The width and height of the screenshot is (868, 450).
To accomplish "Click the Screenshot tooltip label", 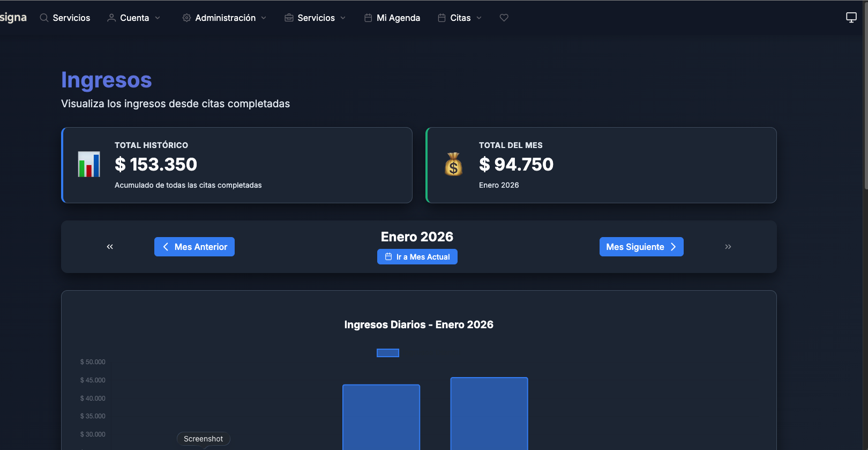I will tap(204, 439).
